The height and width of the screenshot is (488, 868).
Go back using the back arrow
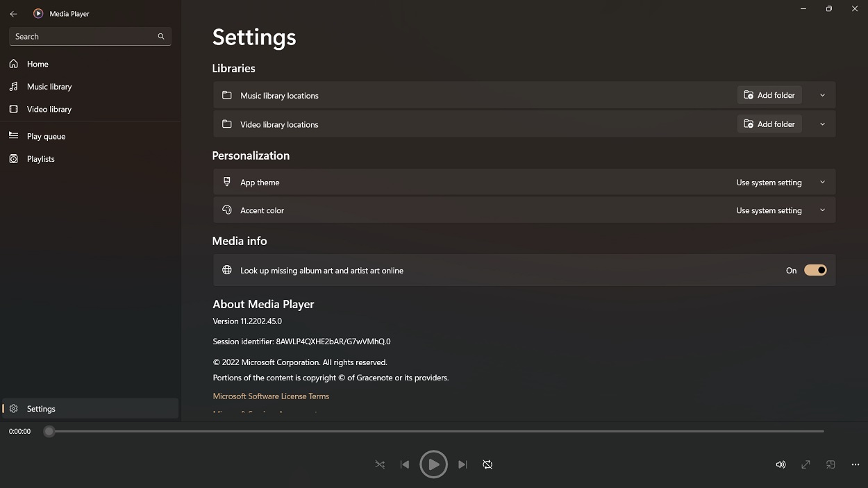coord(13,14)
